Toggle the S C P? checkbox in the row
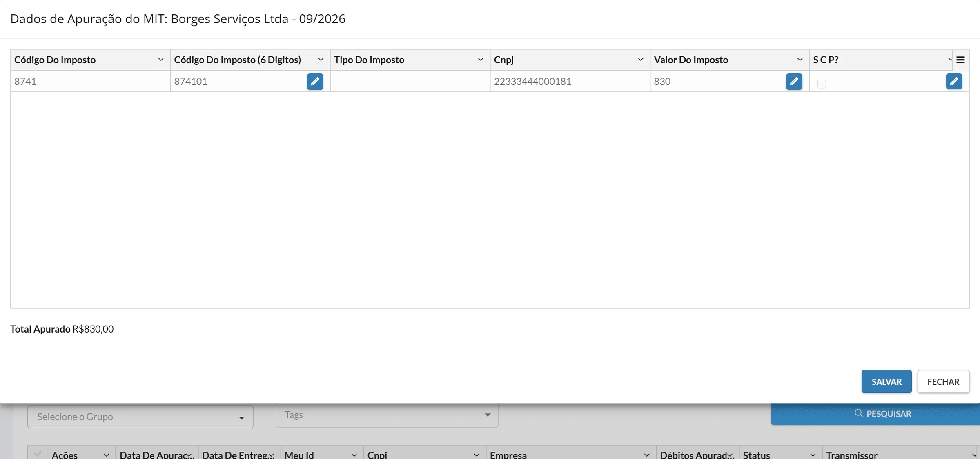This screenshot has width=980, height=459. click(x=822, y=84)
